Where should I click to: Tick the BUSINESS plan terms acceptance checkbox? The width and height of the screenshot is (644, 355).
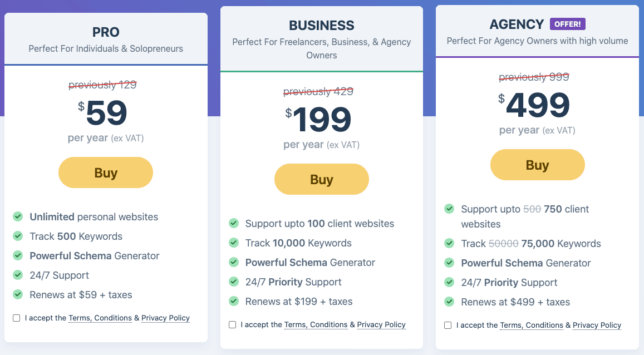(x=232, y=325)
